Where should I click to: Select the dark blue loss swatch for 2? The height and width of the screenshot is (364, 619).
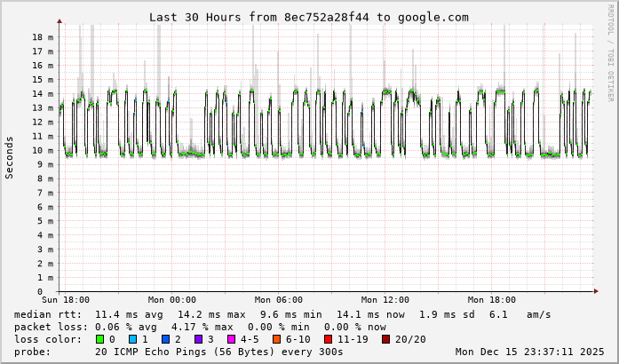click(x=166, y=339)
